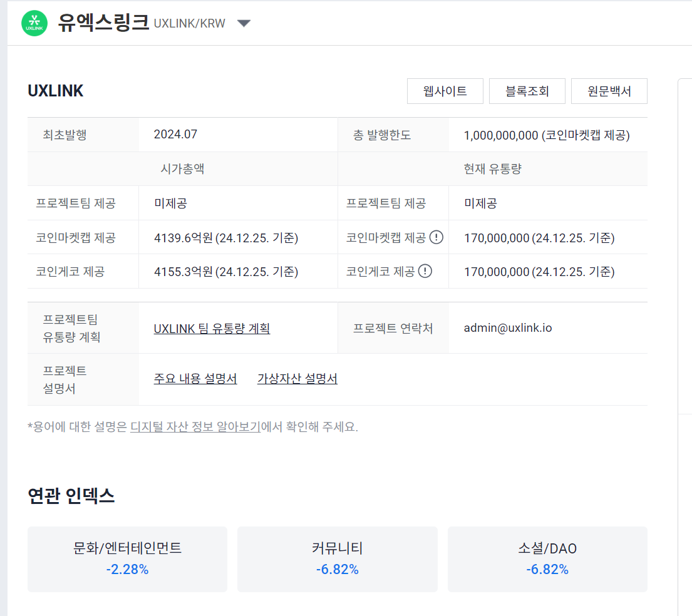Click the 4139.6억원 시가총액 value
This screenshot has height=616, width=692.
coord(226,238)
